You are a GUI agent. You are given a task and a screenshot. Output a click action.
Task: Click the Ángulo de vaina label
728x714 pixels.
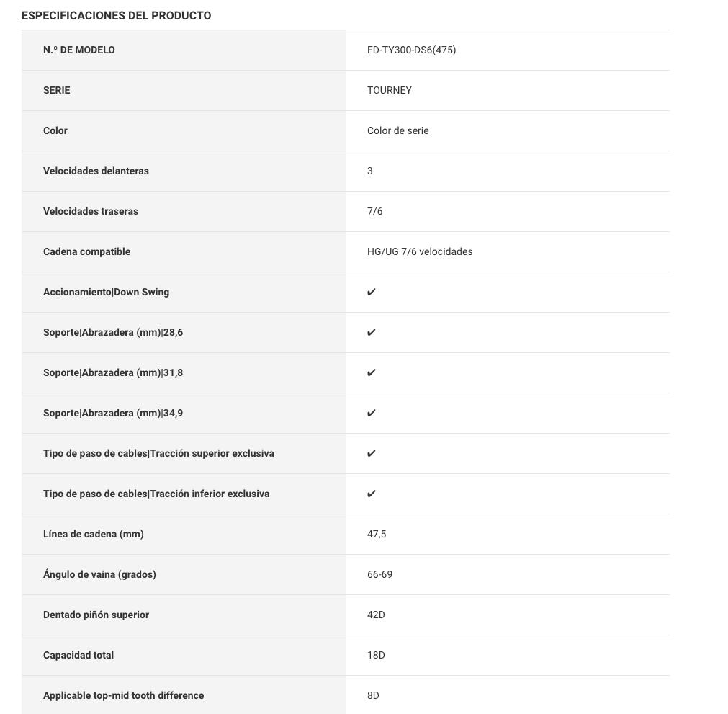99,574
